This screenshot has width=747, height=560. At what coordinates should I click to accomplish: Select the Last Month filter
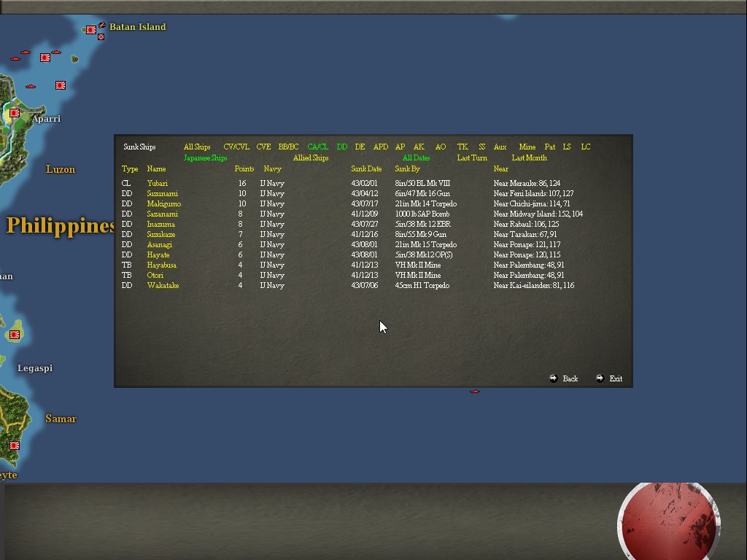pos(530,157)
